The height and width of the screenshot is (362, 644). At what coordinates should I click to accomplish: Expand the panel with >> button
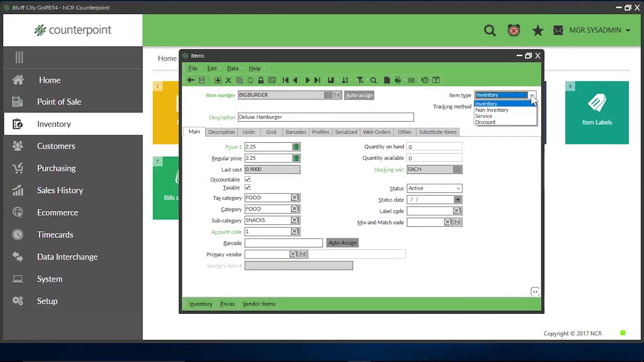(535, 292)
